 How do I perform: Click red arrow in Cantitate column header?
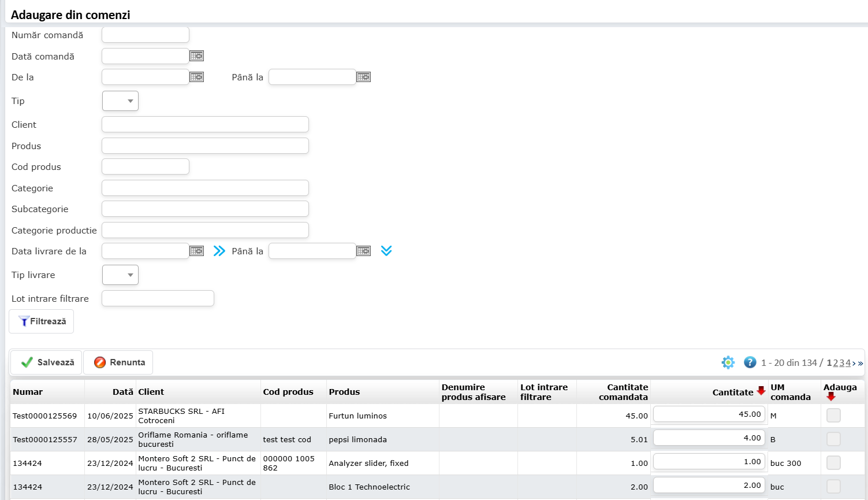[x=761, y=391]
